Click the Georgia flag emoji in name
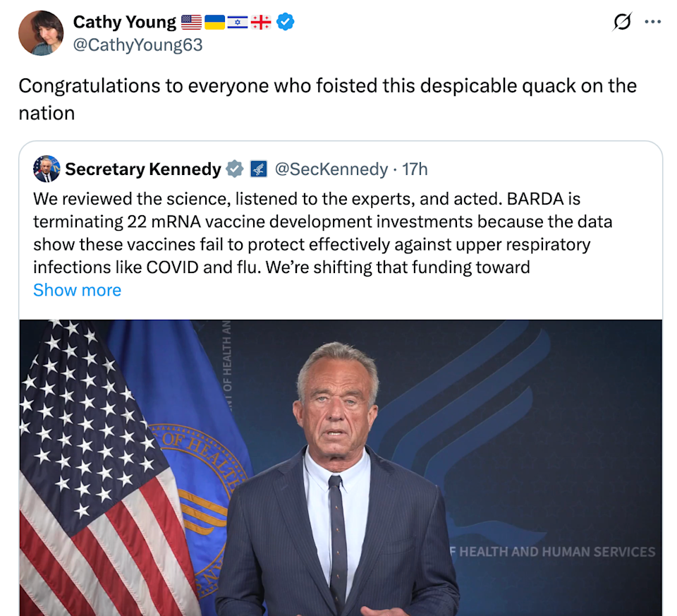The width and height of the screenshot is (677, 616). point(261,23)
